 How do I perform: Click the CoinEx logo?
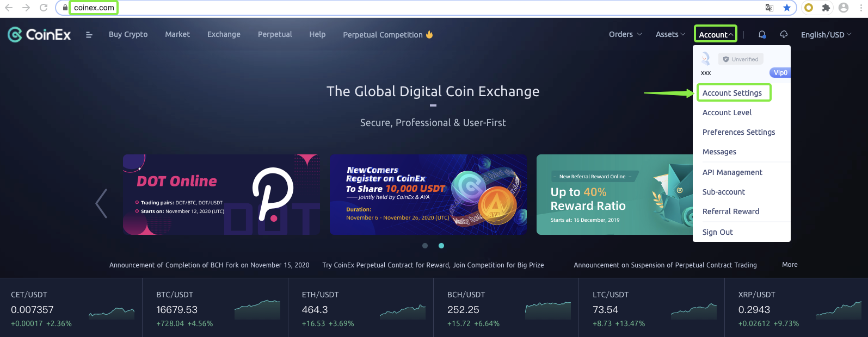(x=39, y=35)
